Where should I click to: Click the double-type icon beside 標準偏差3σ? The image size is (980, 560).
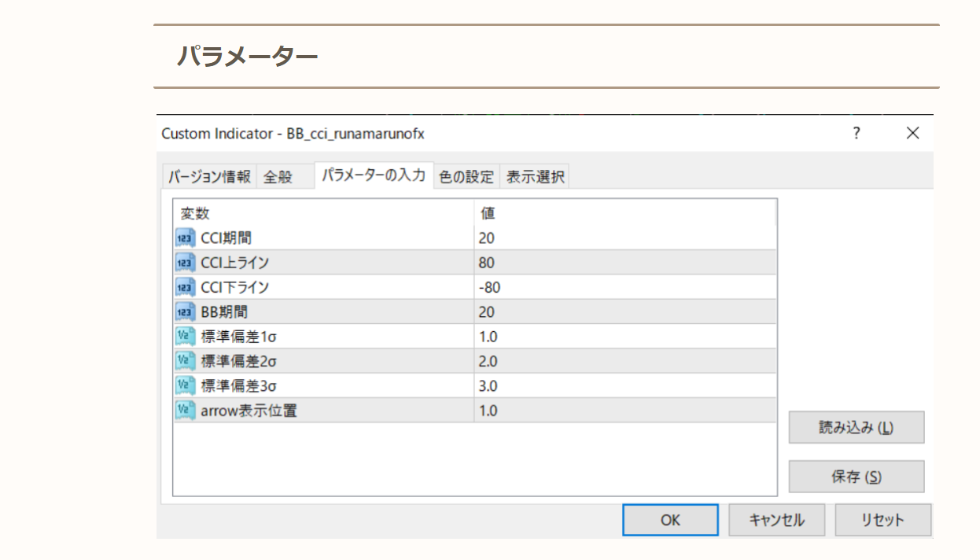point(185,386)
